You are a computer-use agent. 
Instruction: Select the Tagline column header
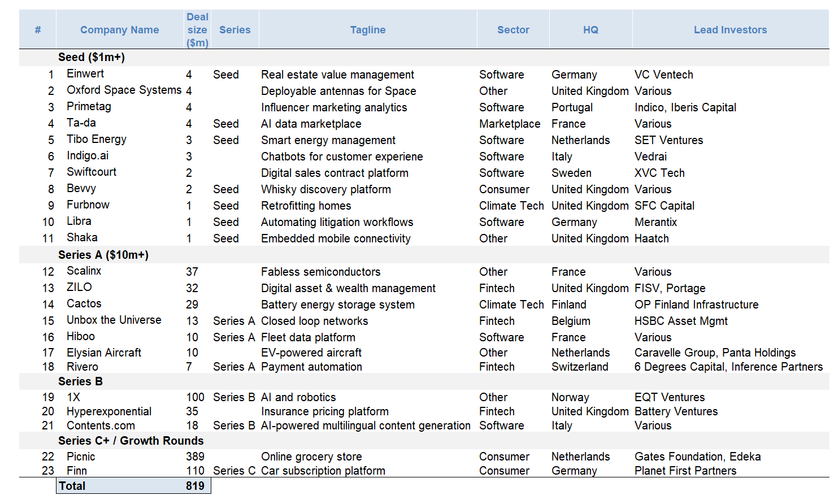[x=368, y=30]
